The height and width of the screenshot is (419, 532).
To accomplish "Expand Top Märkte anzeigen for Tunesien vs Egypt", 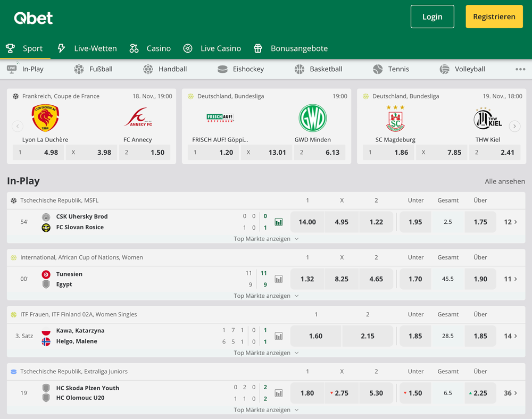I will [266, 296].
